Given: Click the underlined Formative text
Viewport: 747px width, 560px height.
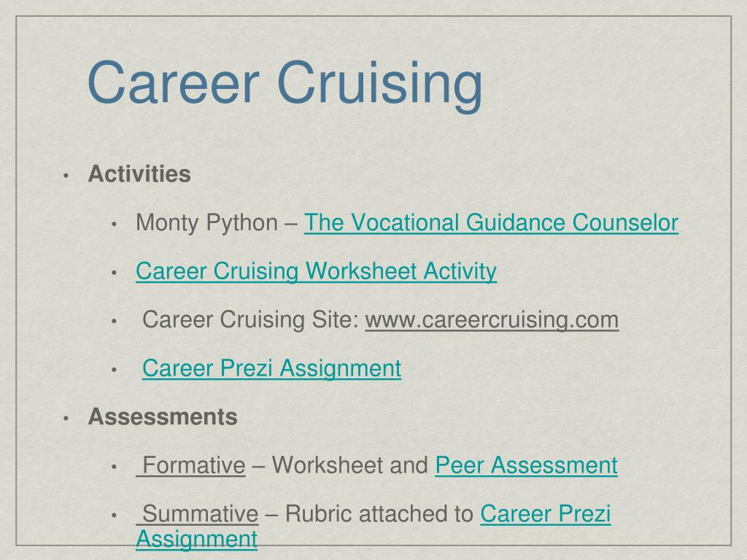Looking at the screenshot, I should (191, 465).
